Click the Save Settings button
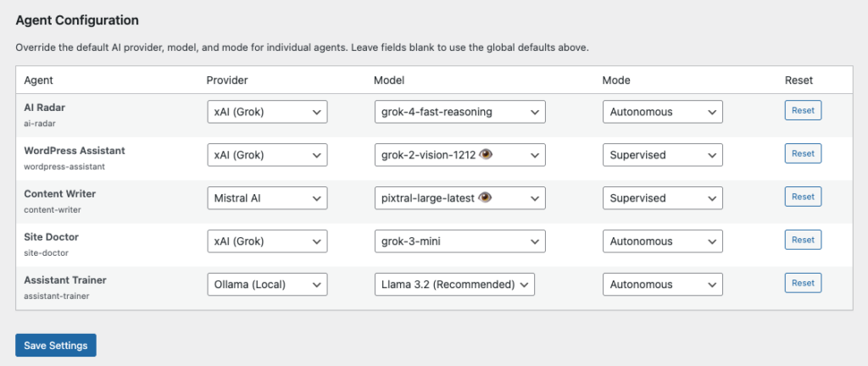This screenshot has height=366, width=868. (56, 346)
